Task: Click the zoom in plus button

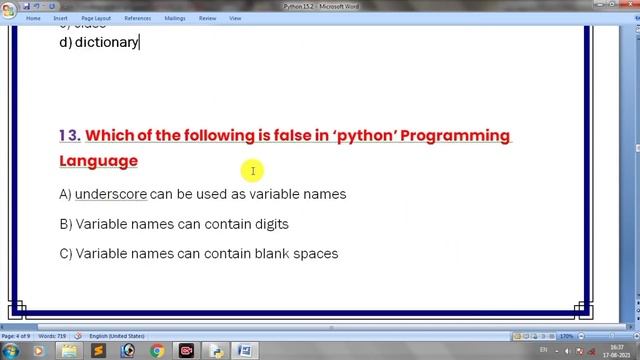Action: (636, 336)
